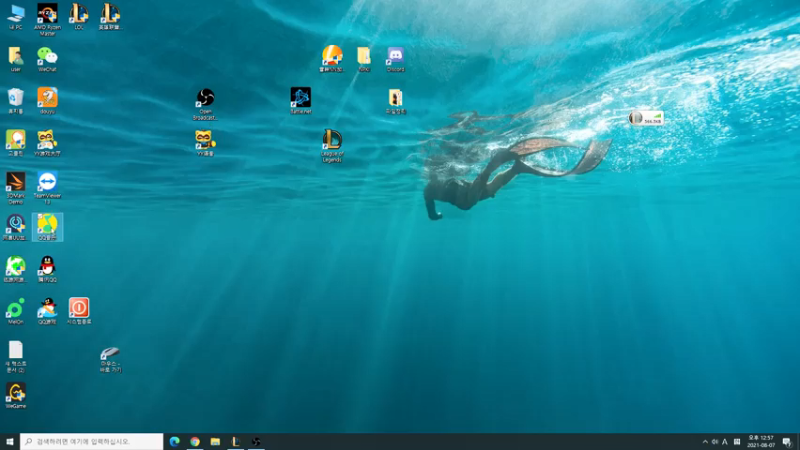Select the 고클린 shortcut icon
The width and height of the screenshot is (800, 450).
pos(16,143)
